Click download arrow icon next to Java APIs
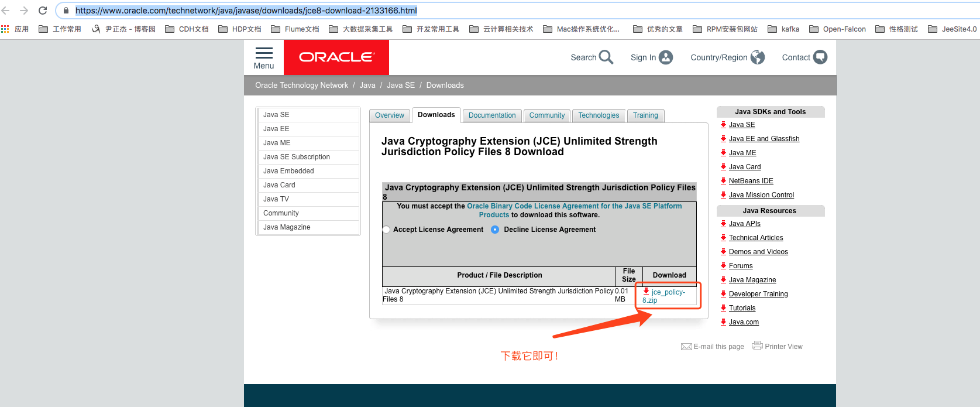Viewport: 980px width, 407px height. coord(724,223)
